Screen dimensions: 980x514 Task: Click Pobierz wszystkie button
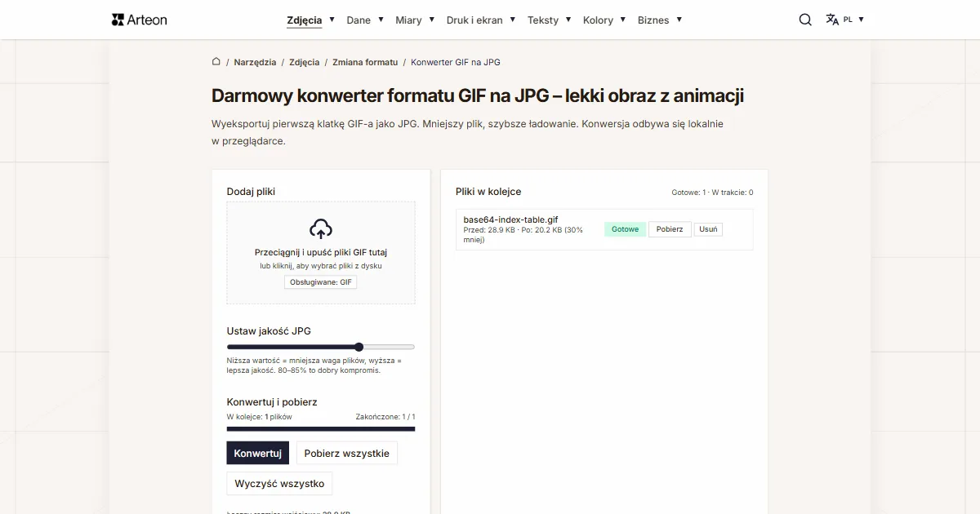point(347,454)
